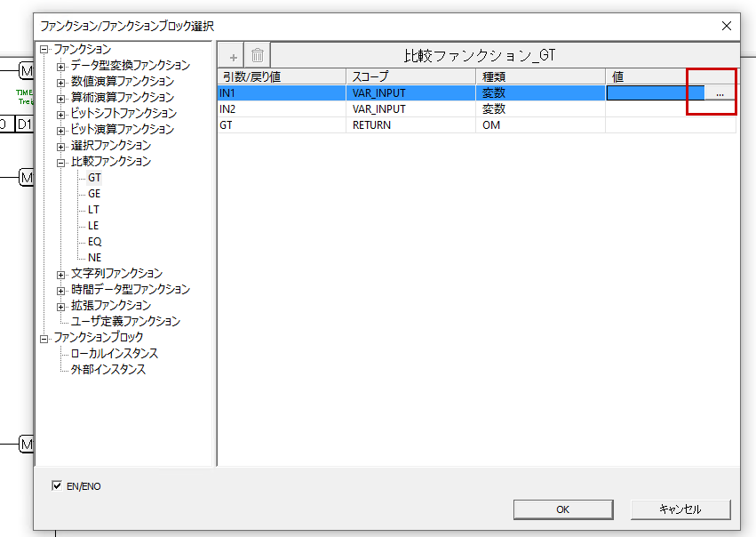The width and height of the screenshot is (756, 537).
Task: Click the キャンセル button
Action: point(680,509)
